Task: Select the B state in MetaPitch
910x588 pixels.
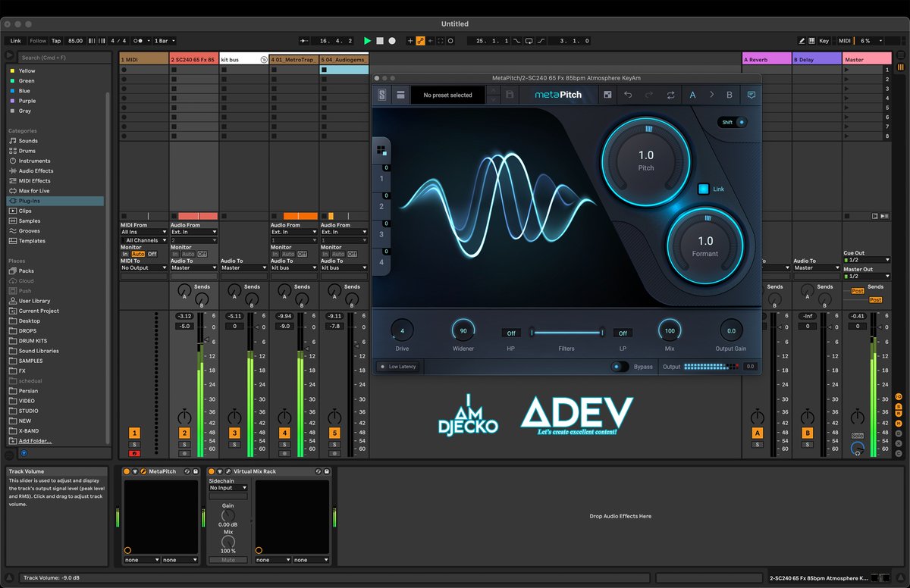Action: pos(730,95)
